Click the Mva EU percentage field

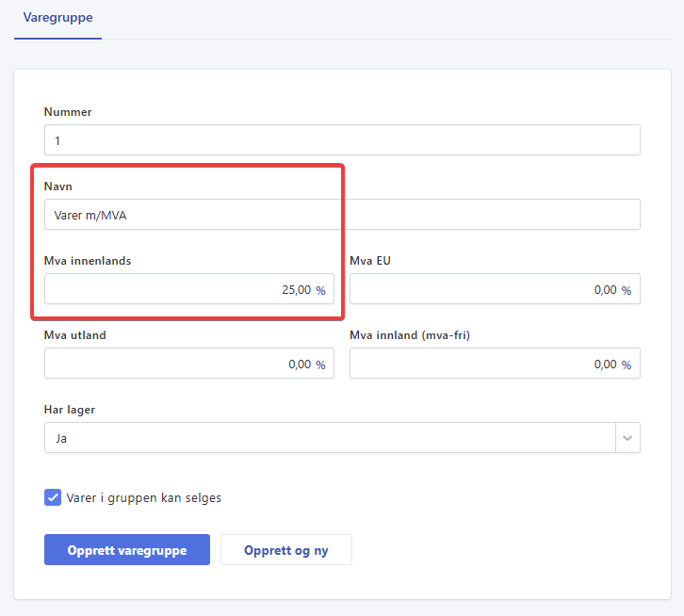point(482,290)
